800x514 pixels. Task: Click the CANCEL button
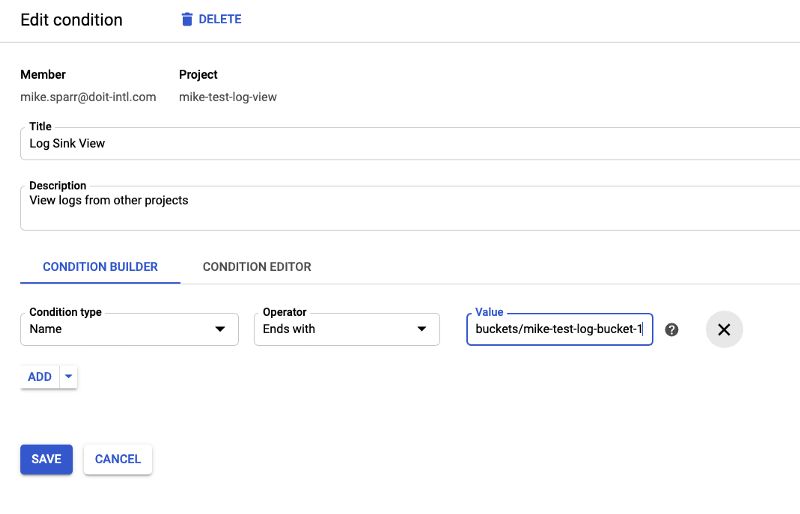pyautogui.click(x=118, y=459)
